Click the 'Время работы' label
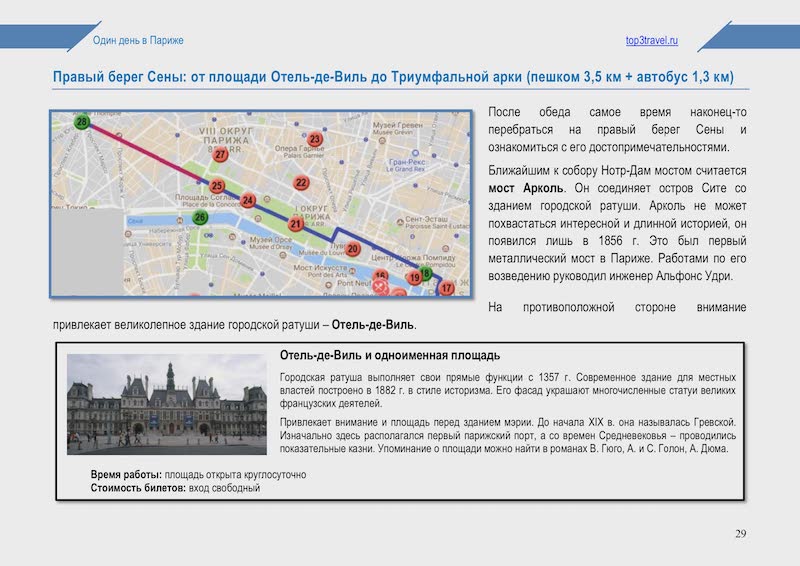Screen dimensions: 800x566 click(x=126, y=474)
